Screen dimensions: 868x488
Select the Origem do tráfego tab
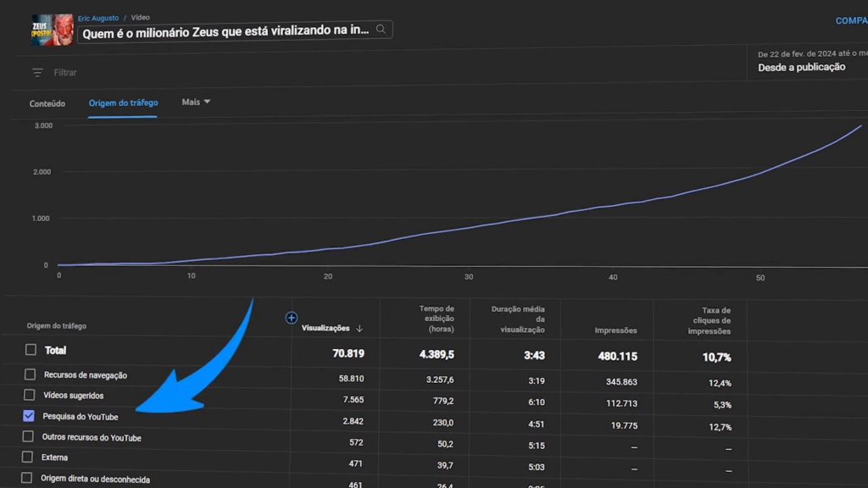[x=123, y=103]
